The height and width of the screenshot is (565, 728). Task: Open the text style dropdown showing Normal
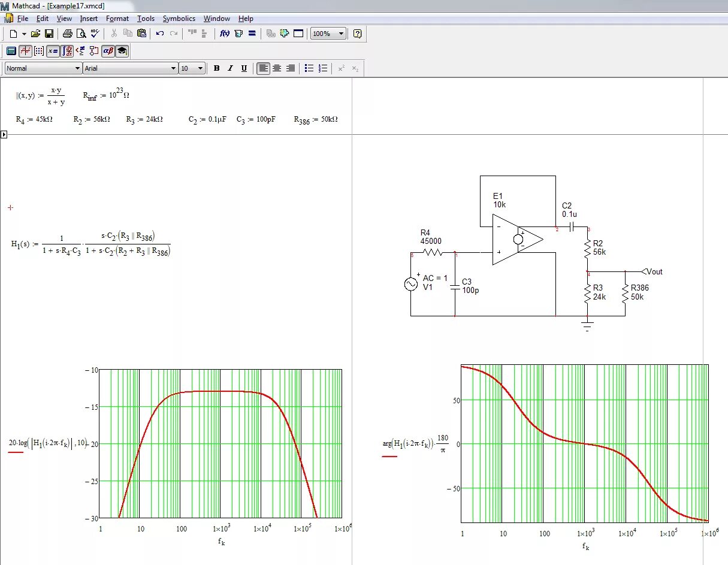(43, 68)
